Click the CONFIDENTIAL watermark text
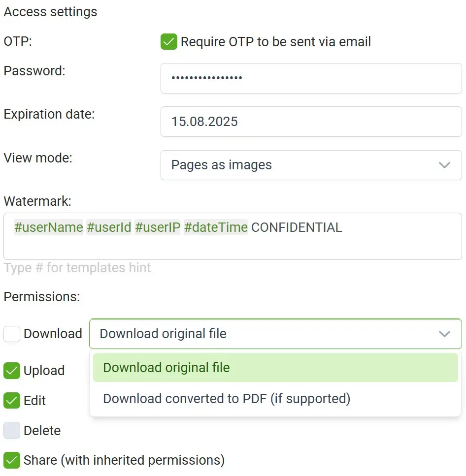This screenshot has width=466, height=476. tap(297, 227)
